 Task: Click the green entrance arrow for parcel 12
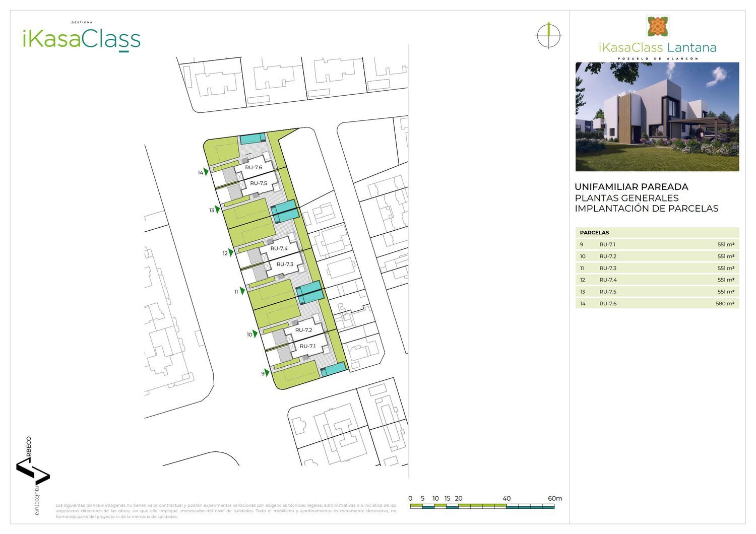click(x=231, y=252)
